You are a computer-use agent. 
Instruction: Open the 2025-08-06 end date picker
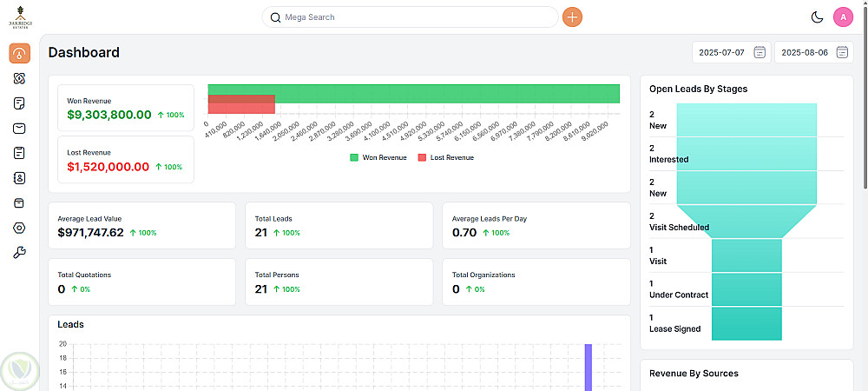coord(814,53)
